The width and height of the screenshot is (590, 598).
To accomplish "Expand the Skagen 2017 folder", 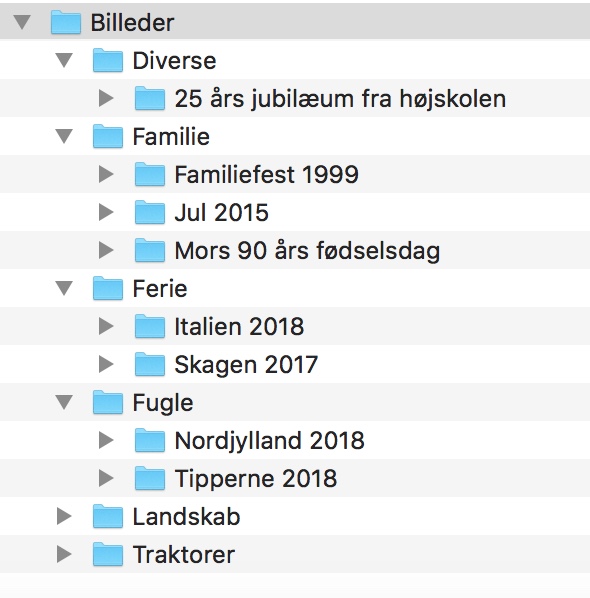I will 106,364.
